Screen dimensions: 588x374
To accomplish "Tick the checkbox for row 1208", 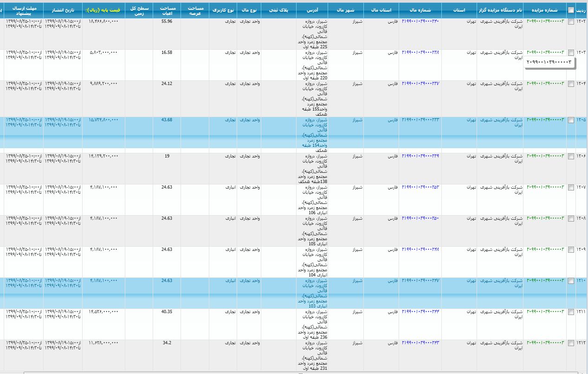I will pyautogui.click(x=571, y=218).
